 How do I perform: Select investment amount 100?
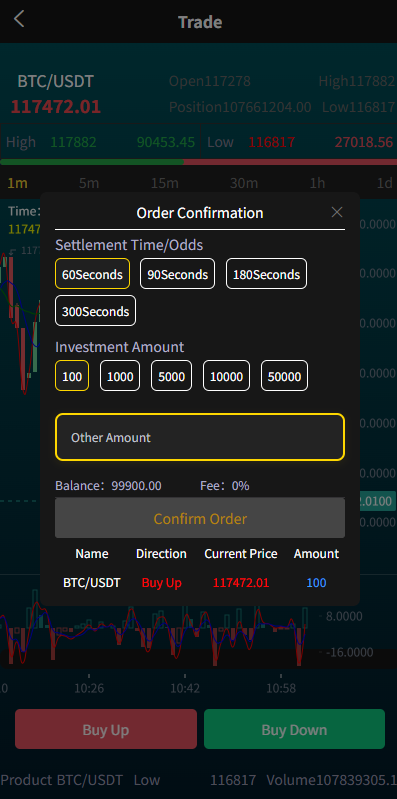[72, 376]
